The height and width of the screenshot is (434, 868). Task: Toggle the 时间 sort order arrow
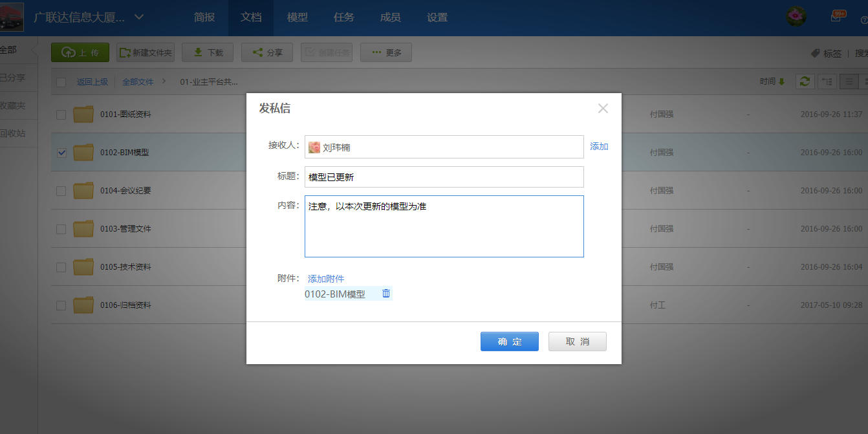pos(781,81)
